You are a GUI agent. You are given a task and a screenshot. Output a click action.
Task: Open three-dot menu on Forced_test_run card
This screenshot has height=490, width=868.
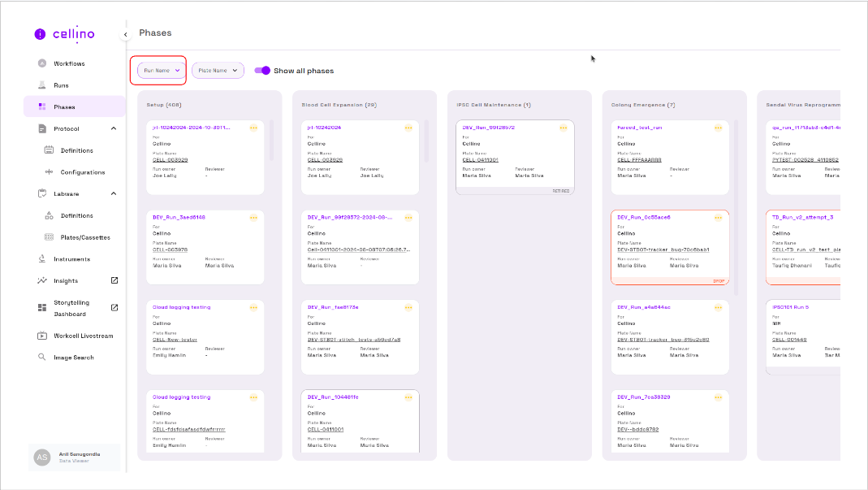coord(718,128)
